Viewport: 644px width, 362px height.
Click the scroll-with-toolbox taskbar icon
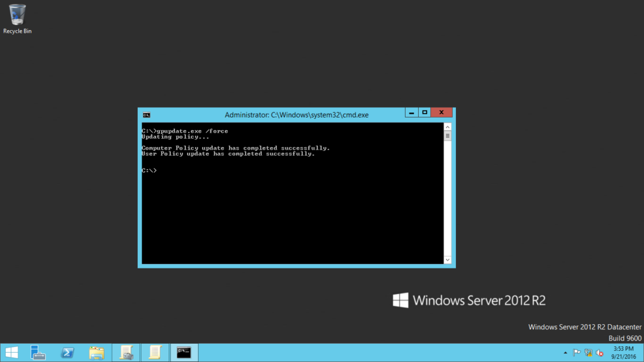coord(126,353)
